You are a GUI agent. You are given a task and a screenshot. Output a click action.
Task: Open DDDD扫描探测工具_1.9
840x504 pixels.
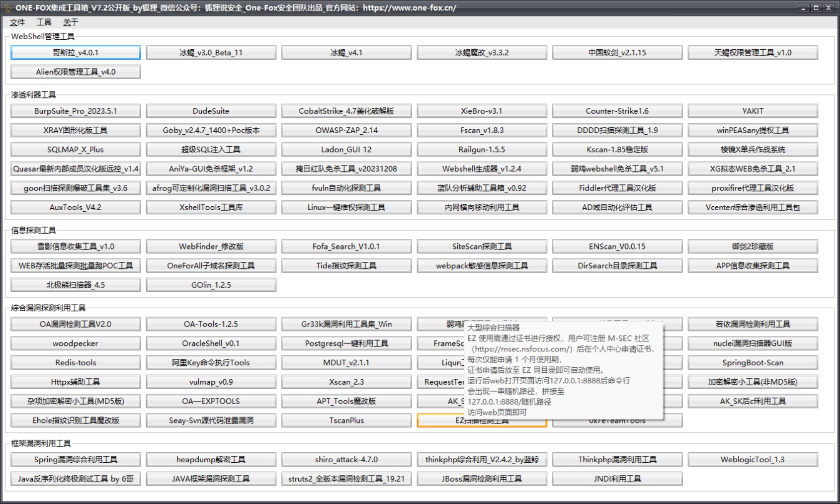pyautogui.click(x=617, y=130)
